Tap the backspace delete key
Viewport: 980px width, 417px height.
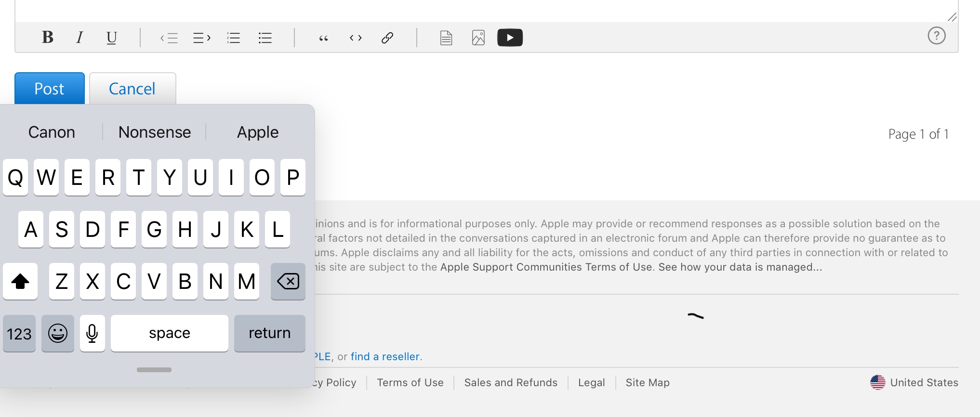288,281
